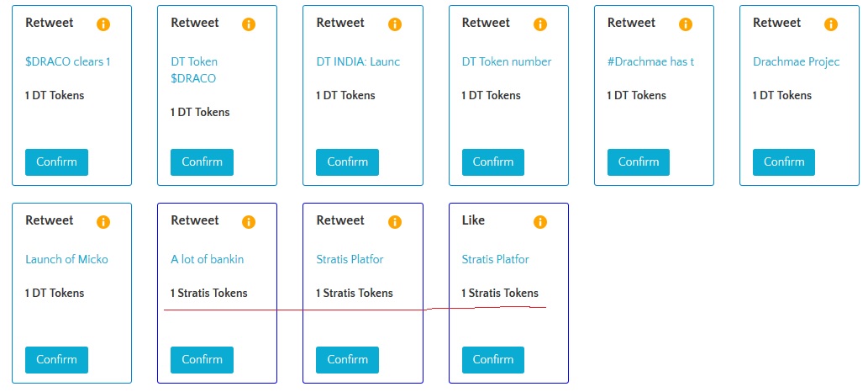Open Stratis Platfor link in Like card
The image size is (868, 392).
496,259
